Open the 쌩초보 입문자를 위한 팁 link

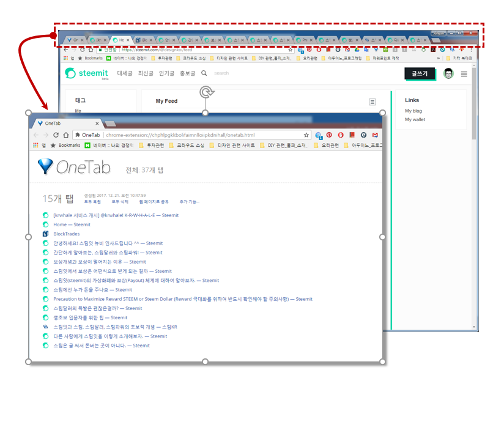[90, 317]
